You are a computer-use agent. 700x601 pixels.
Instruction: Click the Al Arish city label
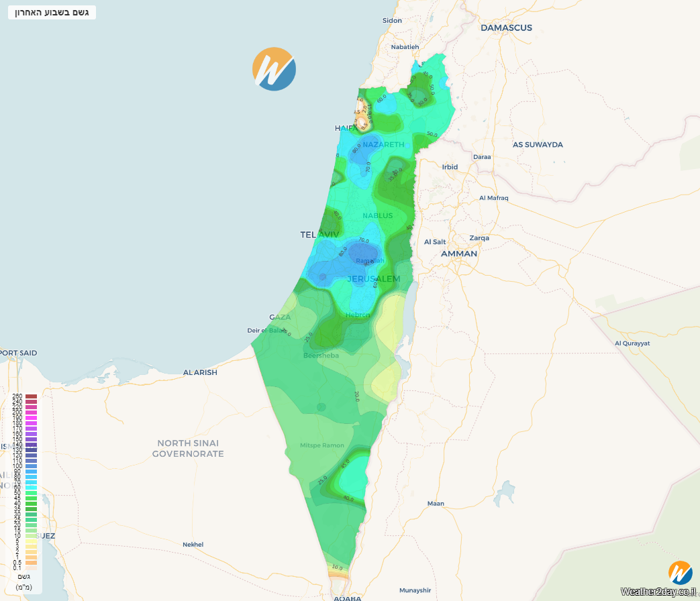click(x=200, y=372)
